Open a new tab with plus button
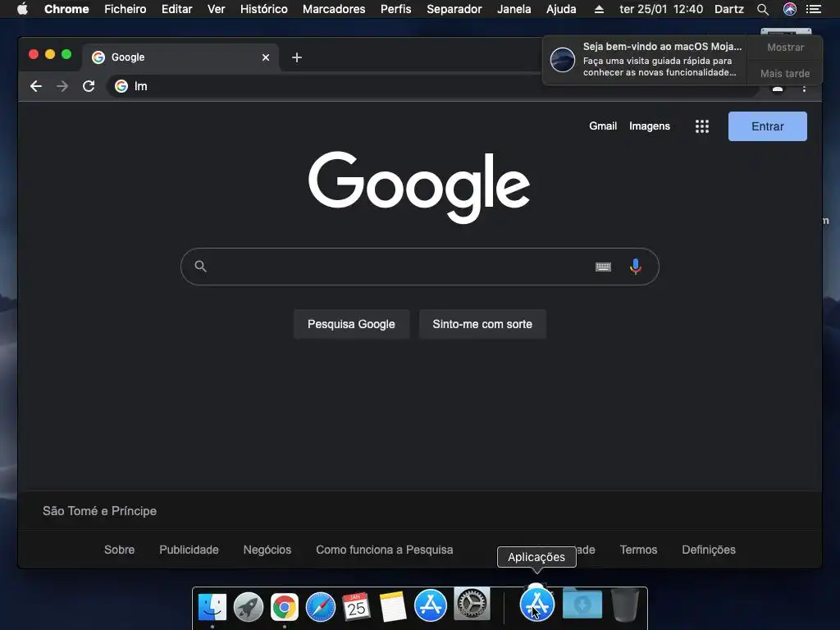 coord(297,57)
